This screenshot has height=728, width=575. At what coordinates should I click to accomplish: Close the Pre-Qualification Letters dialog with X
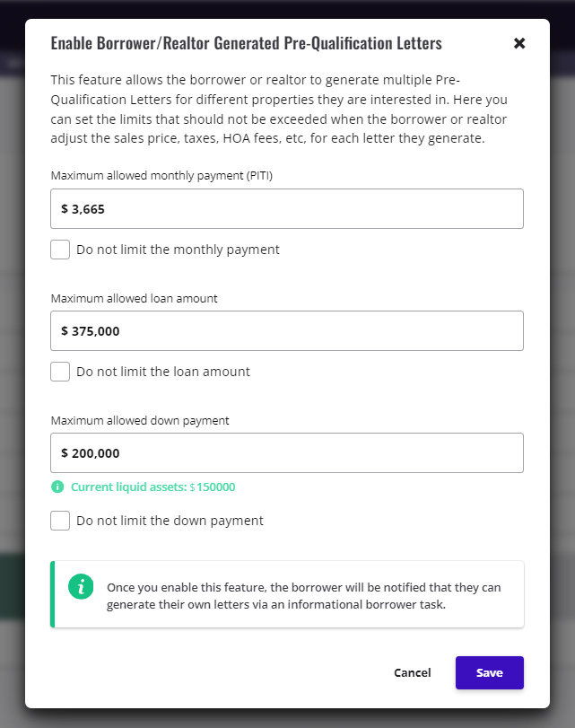tap(519, 43)
